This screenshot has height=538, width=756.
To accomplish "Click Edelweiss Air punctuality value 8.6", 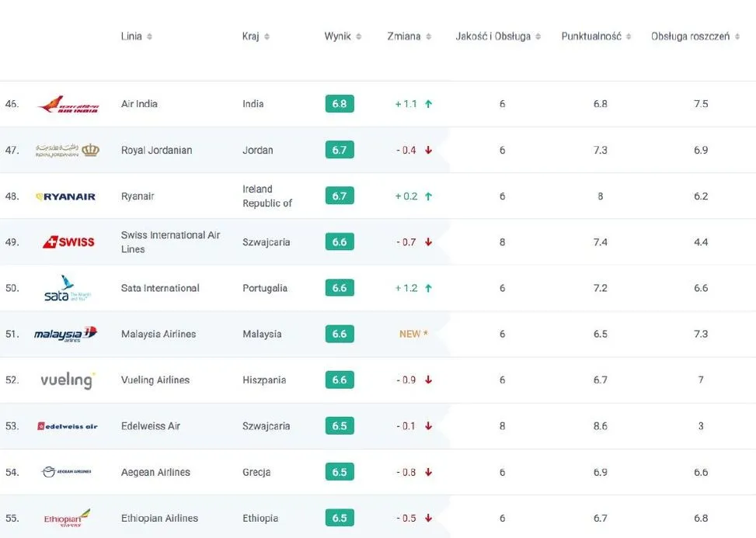I will point(601,426).
